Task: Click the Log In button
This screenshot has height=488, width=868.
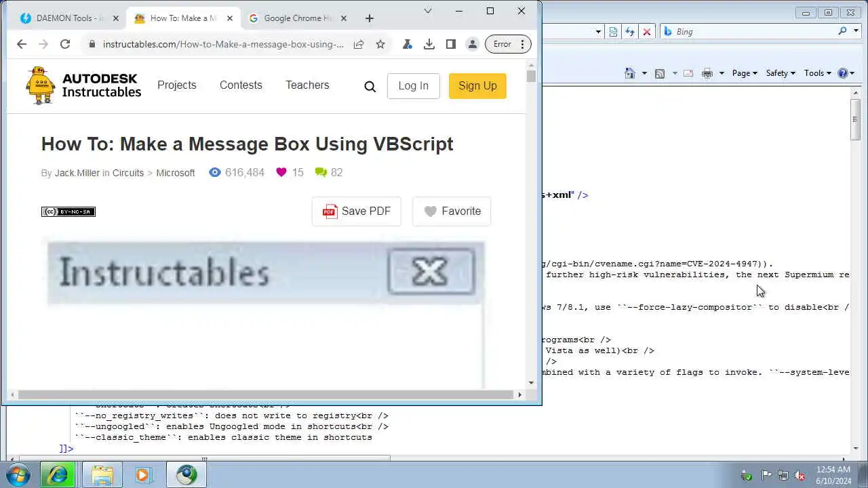Action: [414, 85]
